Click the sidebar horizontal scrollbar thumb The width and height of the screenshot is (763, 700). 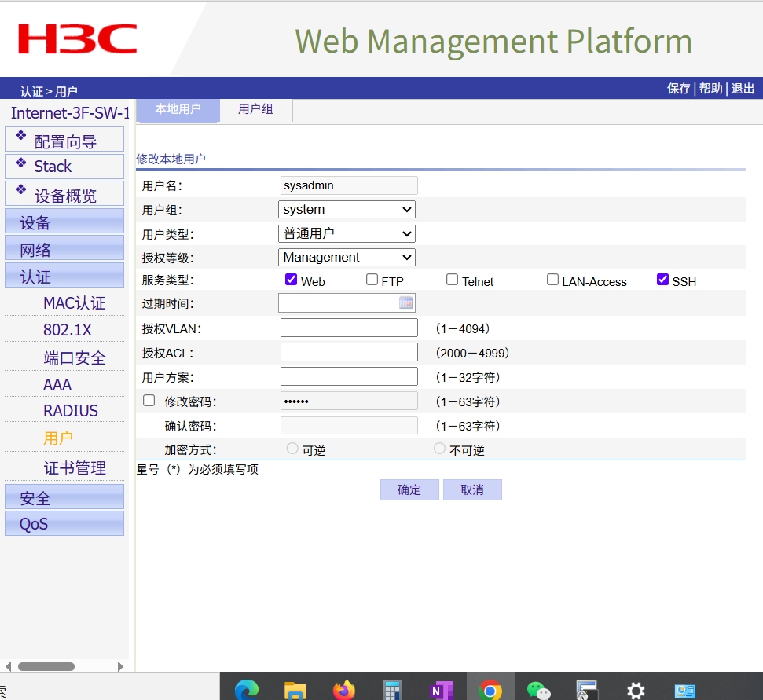(46, 666)
